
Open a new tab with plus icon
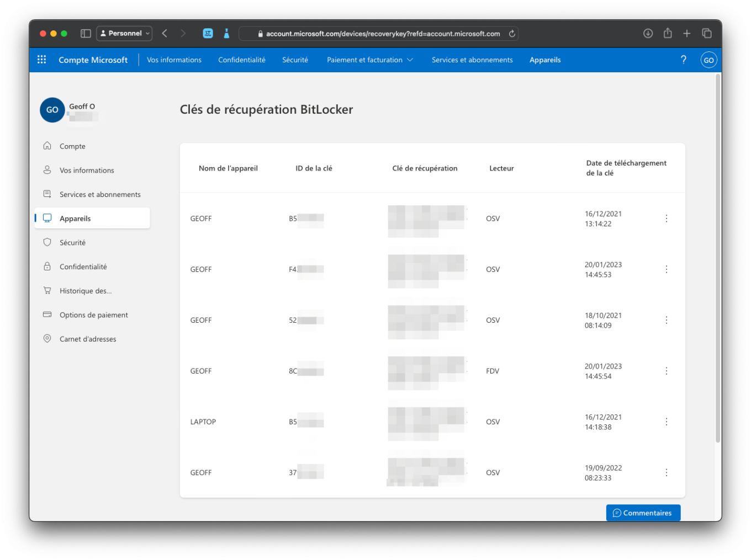[x=687, y=34]
